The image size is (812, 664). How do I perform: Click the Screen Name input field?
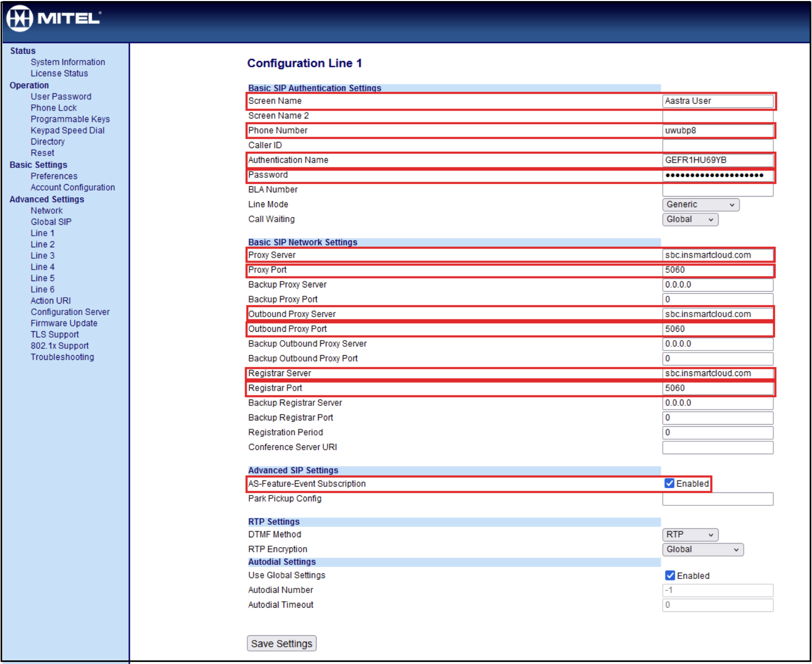[x=718, y=101]
